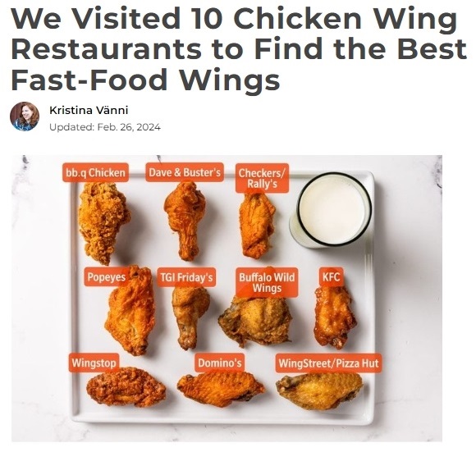The image size is (476, 452).
Task: Select the Dave & Buster's label
Action: click(x=185, y=172)
